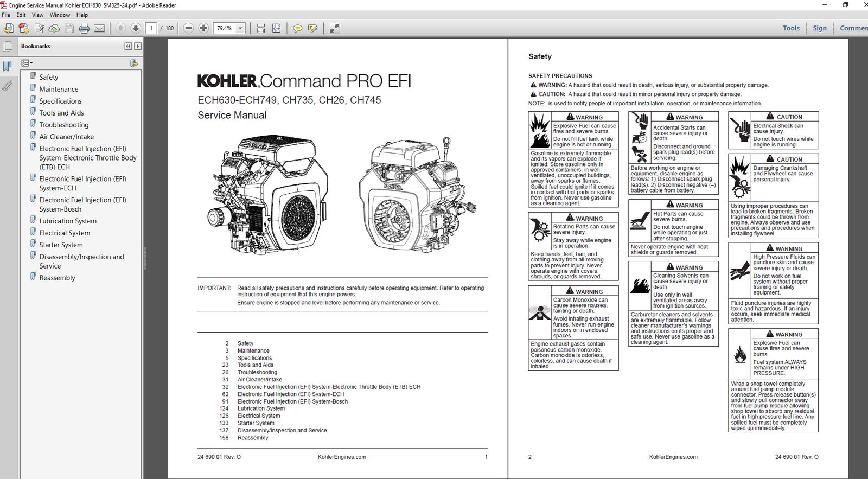The image size is (868, 479).
Task: Go to next page with down arrow
Action: [136, 28]
